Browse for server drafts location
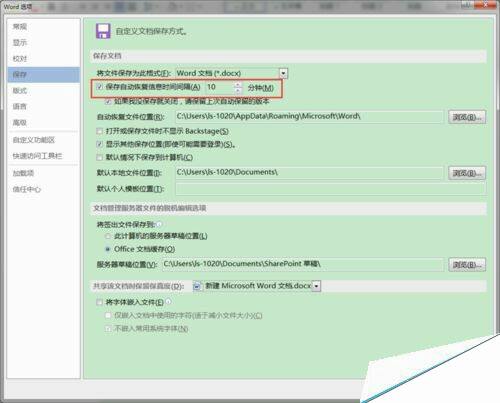This screenshot has width=500, height=403. pyautogui.click(x=467, y=265)
